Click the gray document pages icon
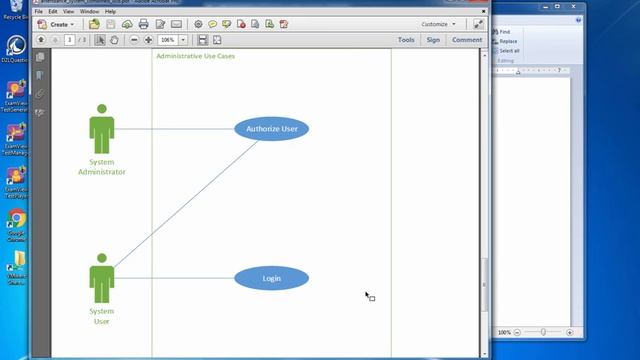This screenshot has height=360, width=640. coord(255,24)
